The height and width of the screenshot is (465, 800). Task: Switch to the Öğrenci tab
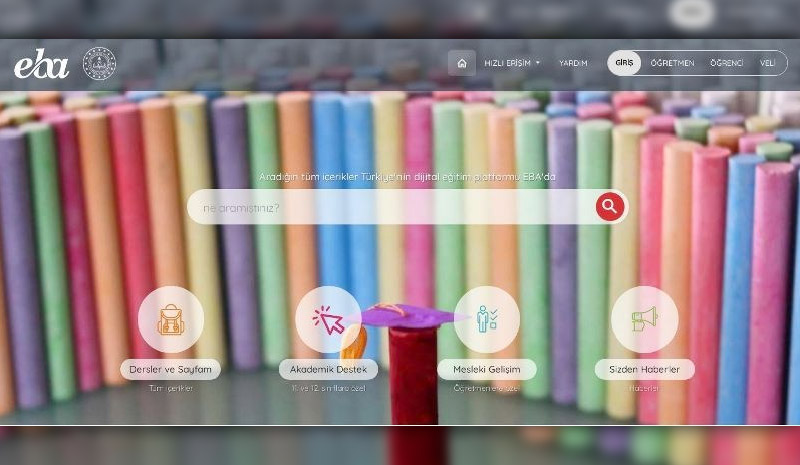pos(726,63)
